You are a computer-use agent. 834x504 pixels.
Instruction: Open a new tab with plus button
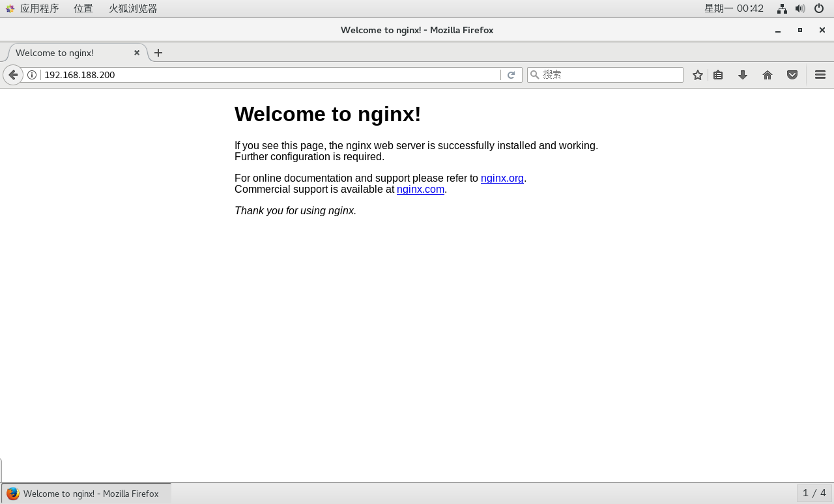click(x=158, y=53)
